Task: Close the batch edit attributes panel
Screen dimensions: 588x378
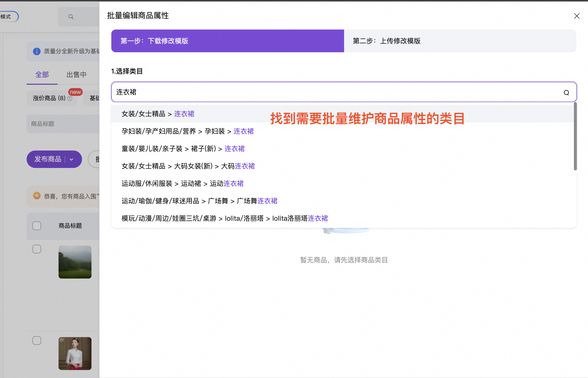Action: pos(576,16)
